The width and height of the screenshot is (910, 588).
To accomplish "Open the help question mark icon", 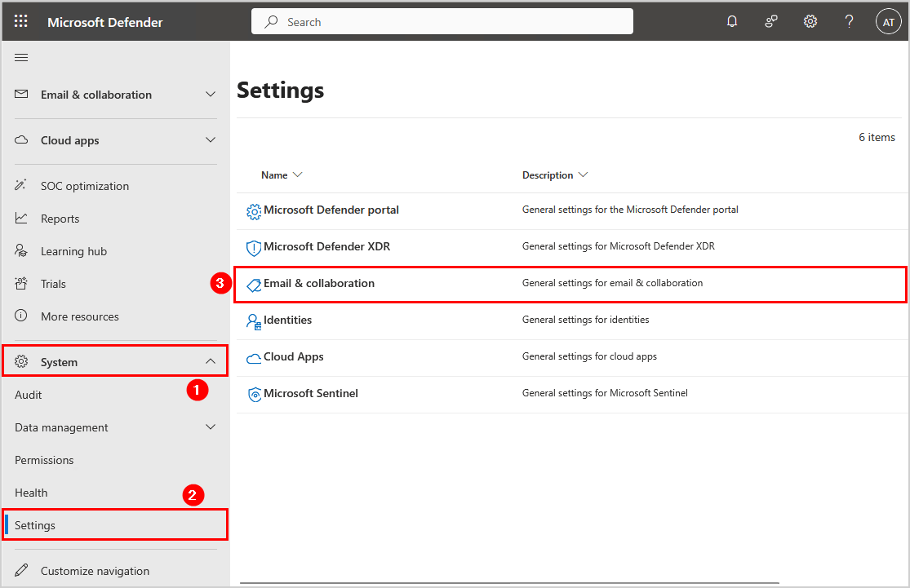I will point(849,22).
